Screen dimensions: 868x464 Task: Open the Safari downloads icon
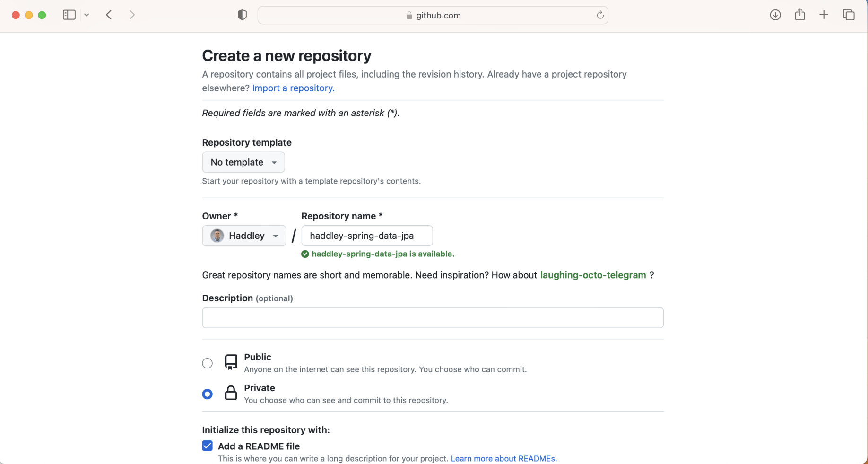click(x=775, y=15)
